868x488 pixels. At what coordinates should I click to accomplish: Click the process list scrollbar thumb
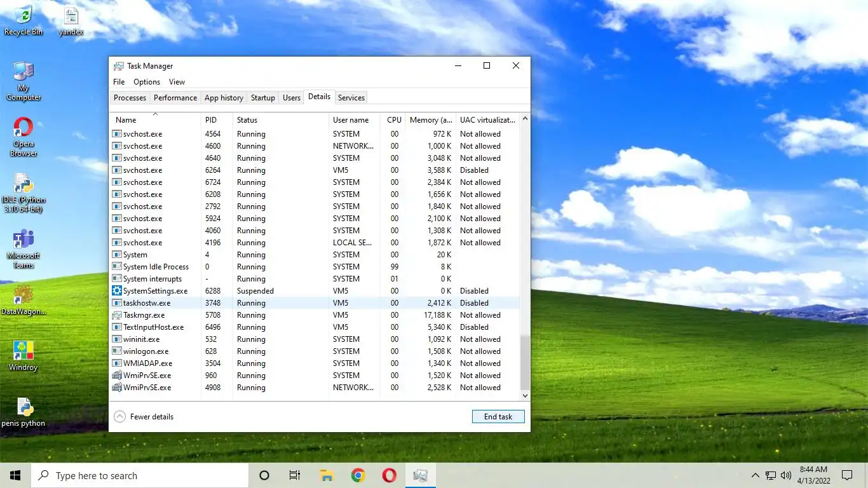(x=525, y=362)
